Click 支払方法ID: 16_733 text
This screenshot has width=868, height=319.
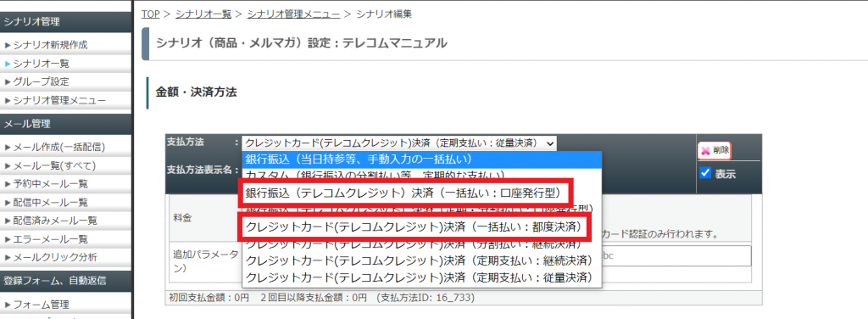(426, 298)
